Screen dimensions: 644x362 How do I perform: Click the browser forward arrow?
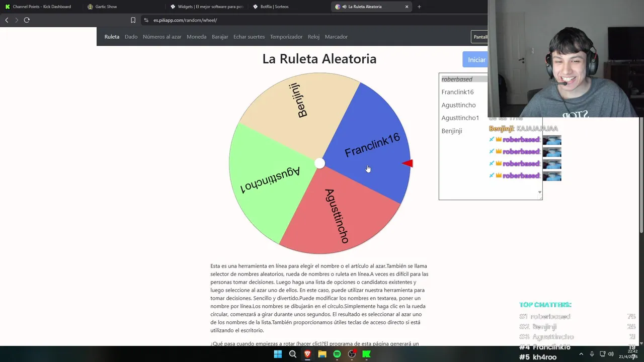pyautogui.click(x=17, y=20)
